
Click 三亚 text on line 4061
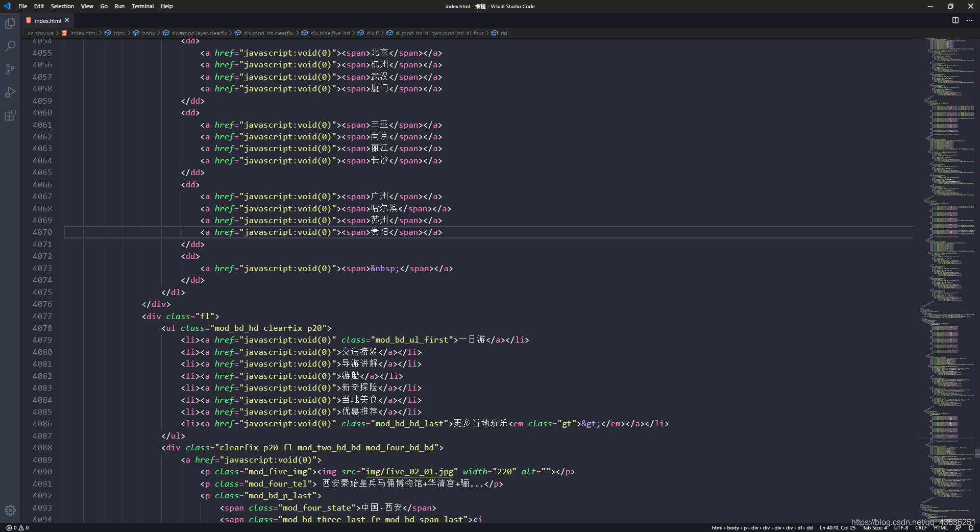(379, 125)
